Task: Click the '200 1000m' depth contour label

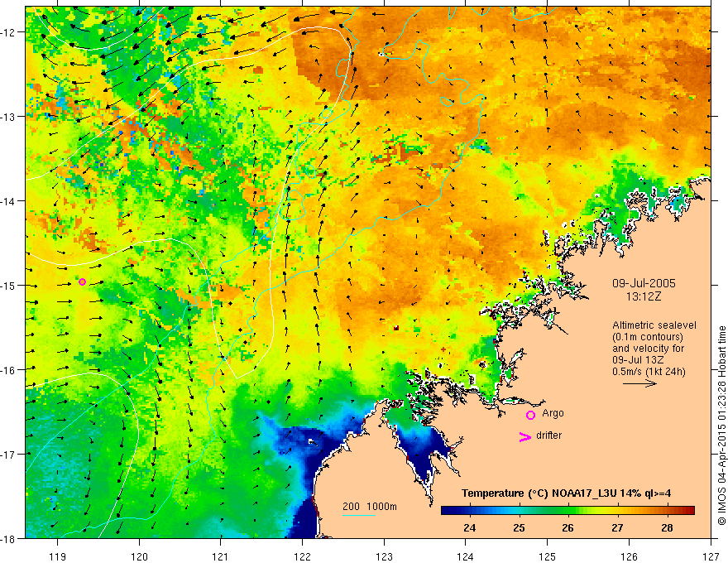Action: [x=370, y=507]
